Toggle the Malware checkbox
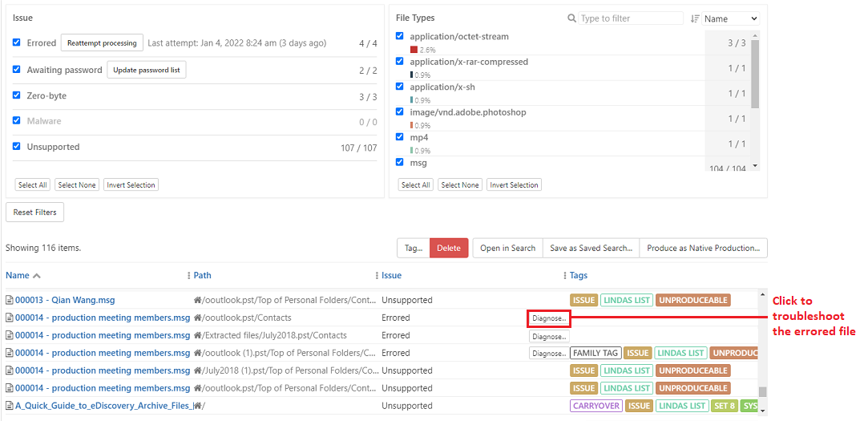This screenshot has width=868, height=421. coord(17,120)
